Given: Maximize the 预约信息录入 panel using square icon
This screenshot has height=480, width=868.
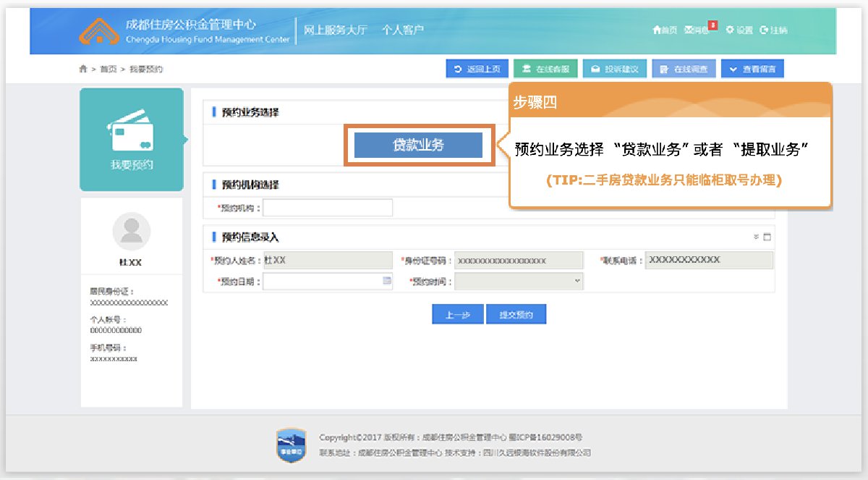Looking at the screenshot, I should click(x=767, y=237).
